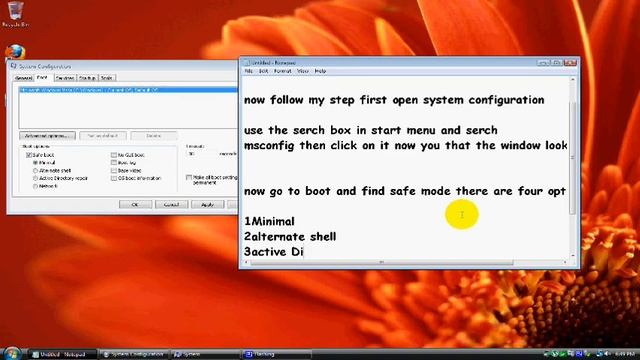The width and height of the screenshot is (640, 360).
Task: Click Notepad's scroll right arrow
Action: (x=565, y=262)
